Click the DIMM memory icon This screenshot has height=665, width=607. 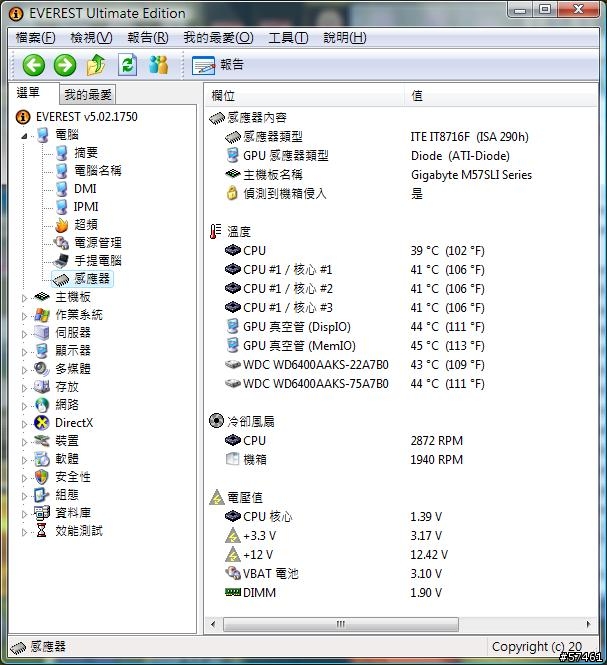[233, 592]
